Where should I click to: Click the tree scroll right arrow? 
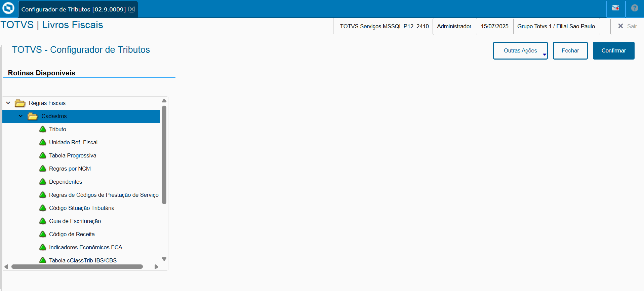156,267
